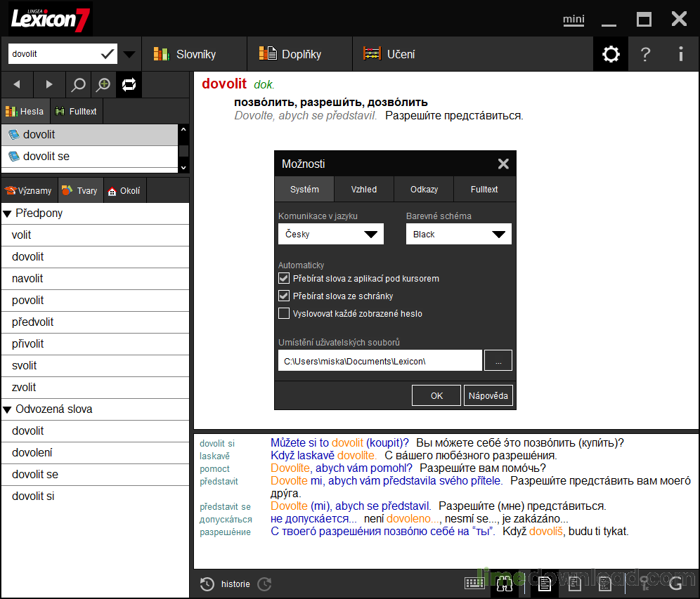Click the magnifier plus search icon
The image size is (700, 599).
tap(103, 85)
